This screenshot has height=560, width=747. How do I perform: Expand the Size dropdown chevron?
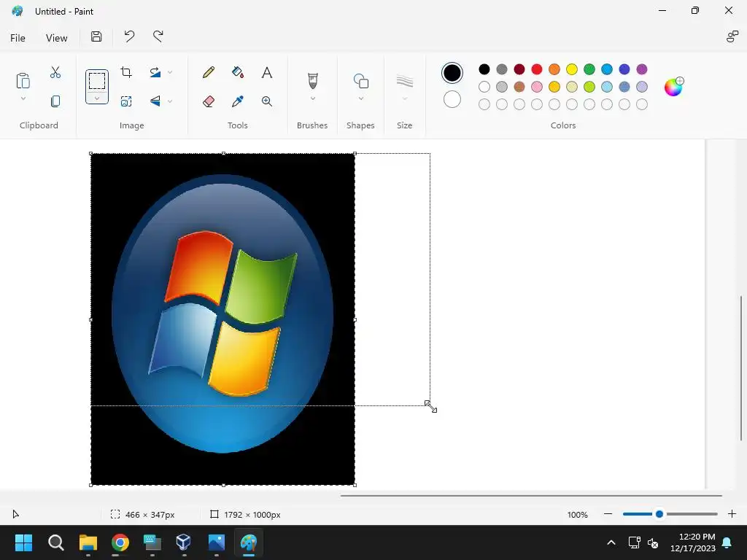pyautogui.click(x=404, y=98)
